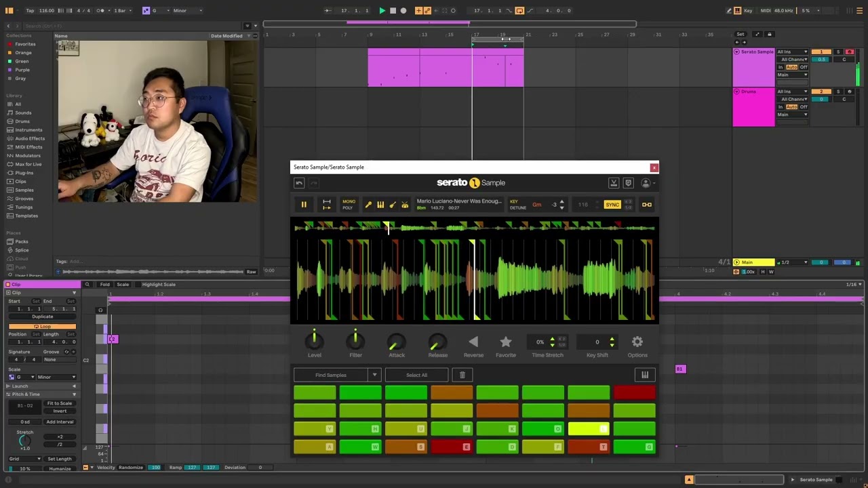Open the Minor scale dropdown in toolbar
Screen dimensions: 868x488
[x=187, y=10]
